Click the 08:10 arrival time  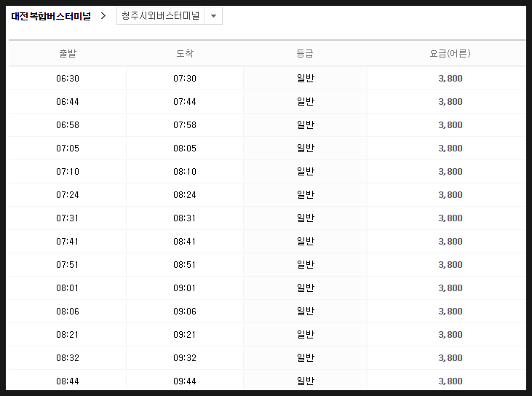(x=185, y=171)
